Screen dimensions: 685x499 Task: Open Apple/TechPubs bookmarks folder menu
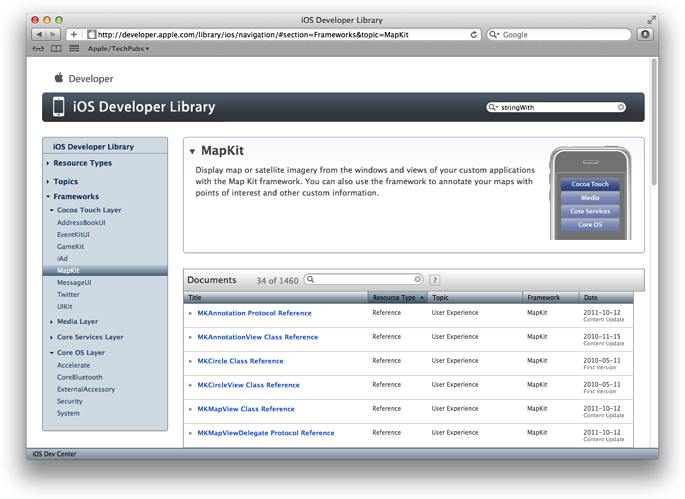(118, 49)
